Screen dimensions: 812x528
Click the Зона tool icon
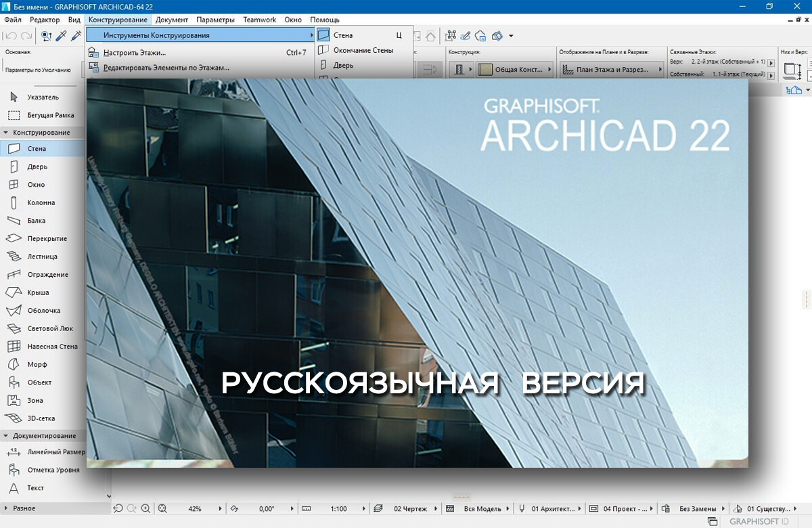click(14, 400)
